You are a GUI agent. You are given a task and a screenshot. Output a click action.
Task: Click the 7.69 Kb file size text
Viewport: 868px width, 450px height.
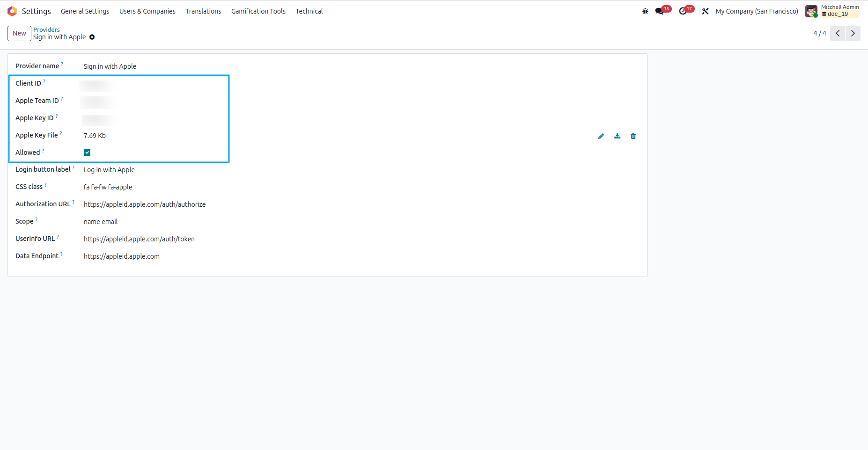tap(95, 136)
